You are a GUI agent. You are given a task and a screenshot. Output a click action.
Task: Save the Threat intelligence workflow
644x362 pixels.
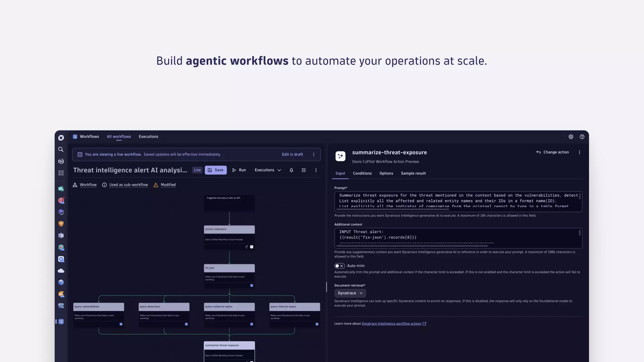(x=216, y=170)
